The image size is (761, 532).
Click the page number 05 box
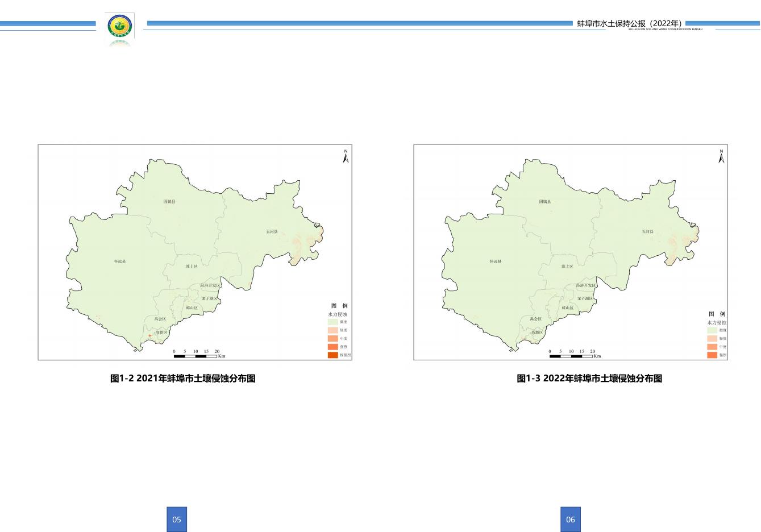click(177, 519)
